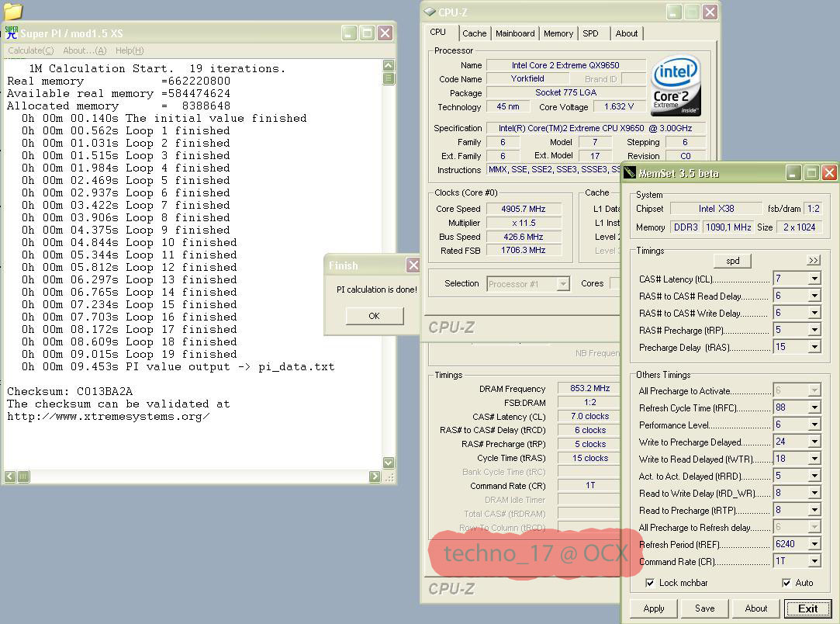Click the Yorkfield code name field
This screenshot has height=624, width=840.
pyautogui.click(x=527, y=79)
